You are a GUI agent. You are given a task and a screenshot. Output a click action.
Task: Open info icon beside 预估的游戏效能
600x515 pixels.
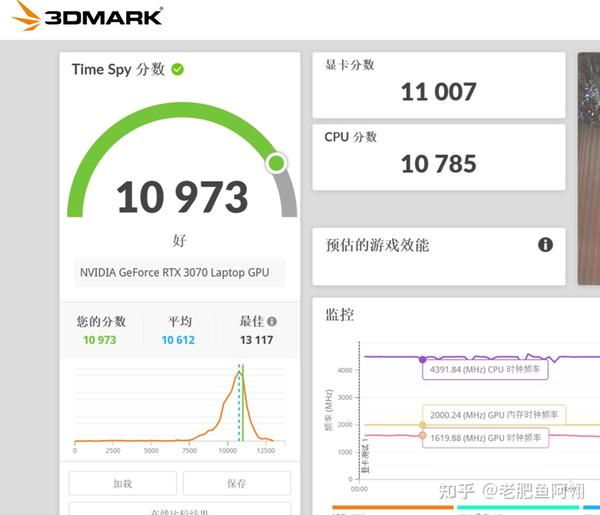(545, 244)
